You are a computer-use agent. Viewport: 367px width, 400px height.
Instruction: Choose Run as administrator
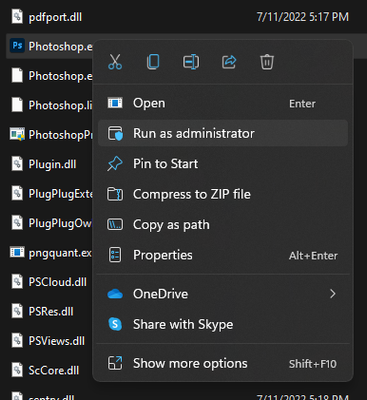[x=223, y=133]
